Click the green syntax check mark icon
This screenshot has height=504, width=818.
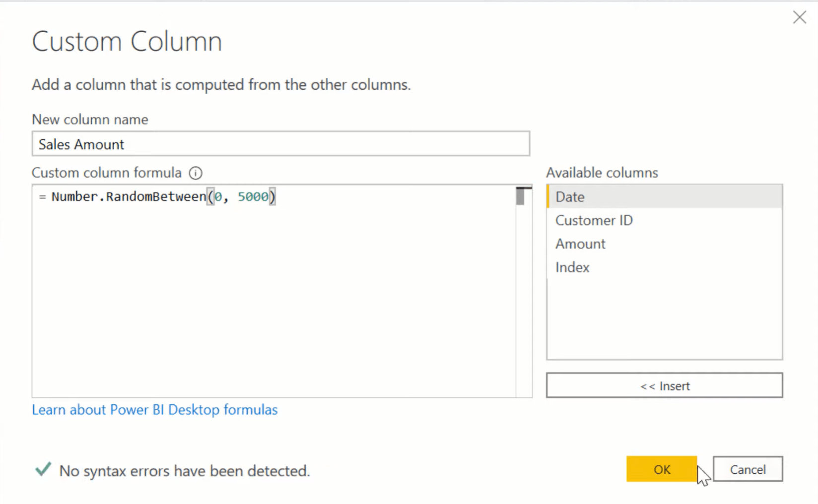pos(43,469)
